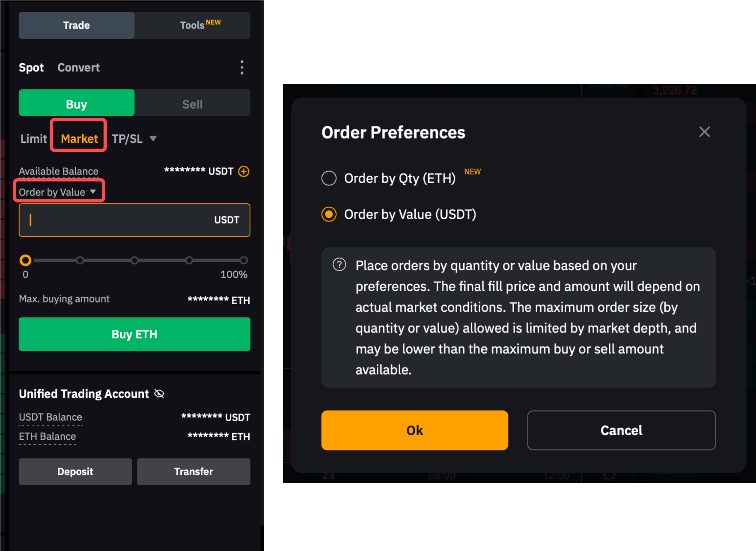Confirm with the Ok button

pos(414,430)
